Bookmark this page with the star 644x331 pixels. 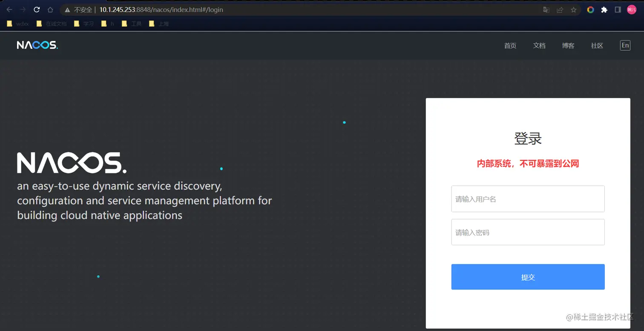pyautogui.click(x=573, y=9)
